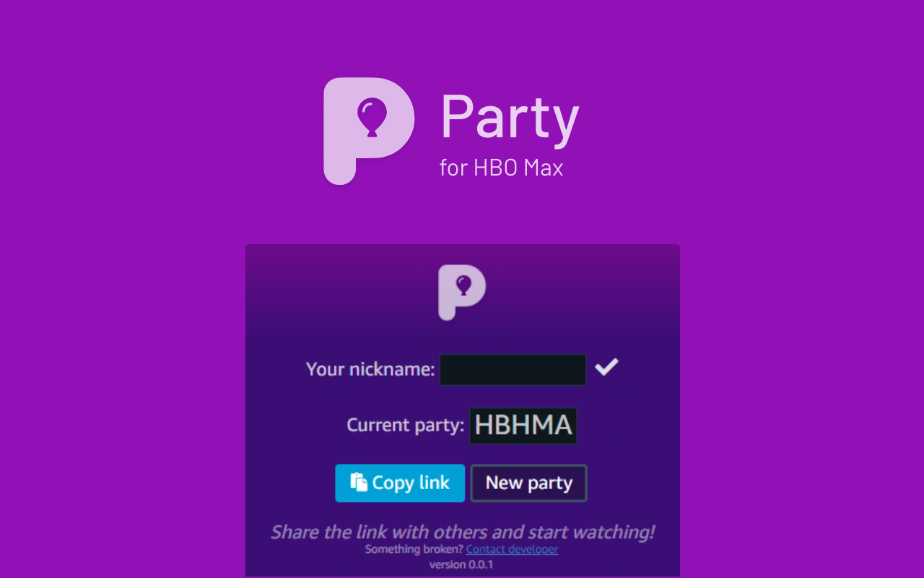Start a New party

pos(528,483)
